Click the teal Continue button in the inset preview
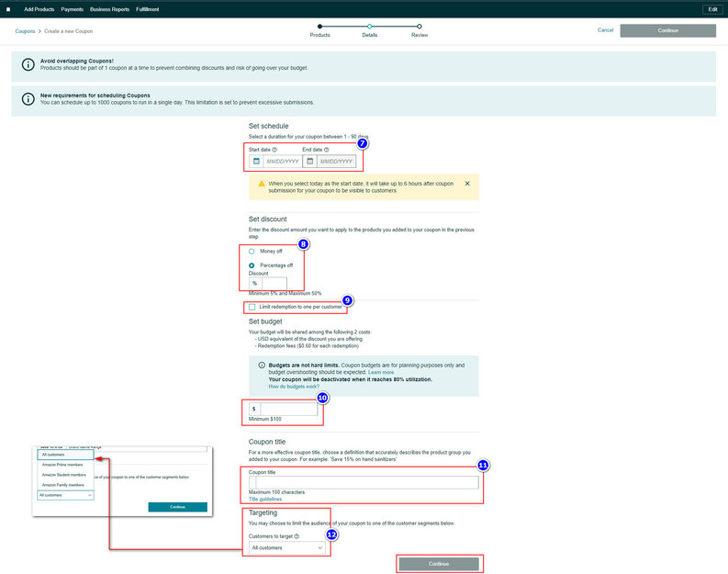This screenshot has width=728, height=574. (178, 507)
